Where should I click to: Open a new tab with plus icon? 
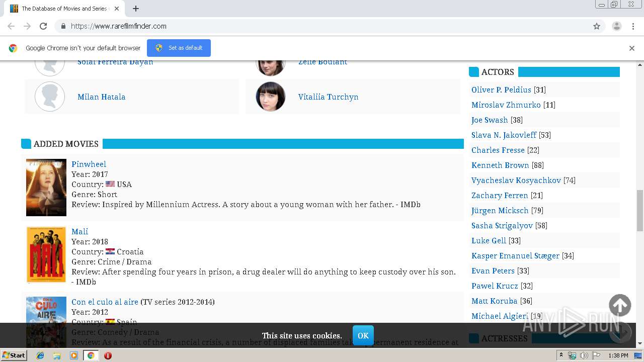[136, 9]
